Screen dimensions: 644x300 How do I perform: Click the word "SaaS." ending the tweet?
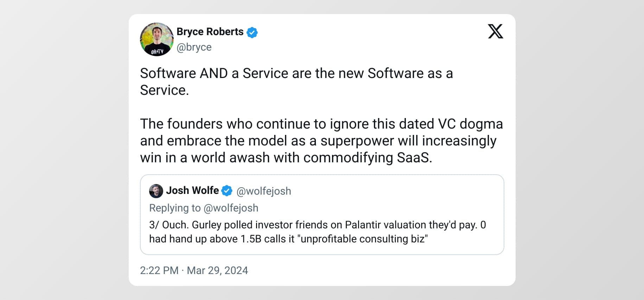point(414,158)
